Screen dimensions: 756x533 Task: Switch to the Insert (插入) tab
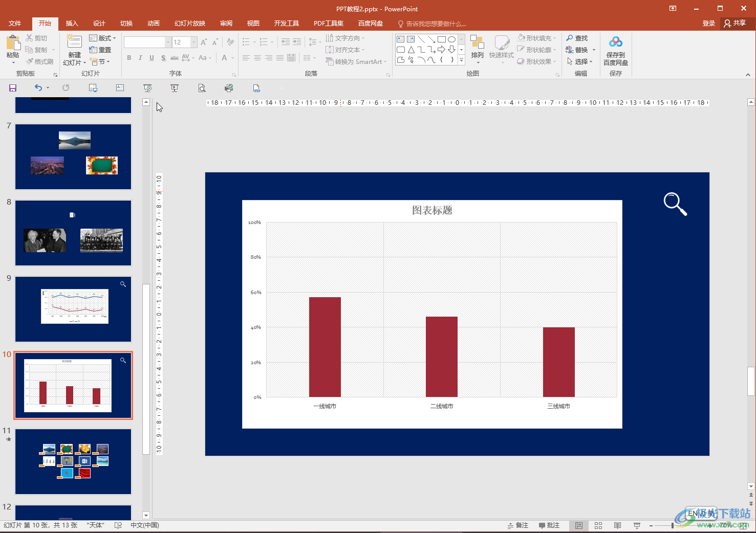point(72,24)
